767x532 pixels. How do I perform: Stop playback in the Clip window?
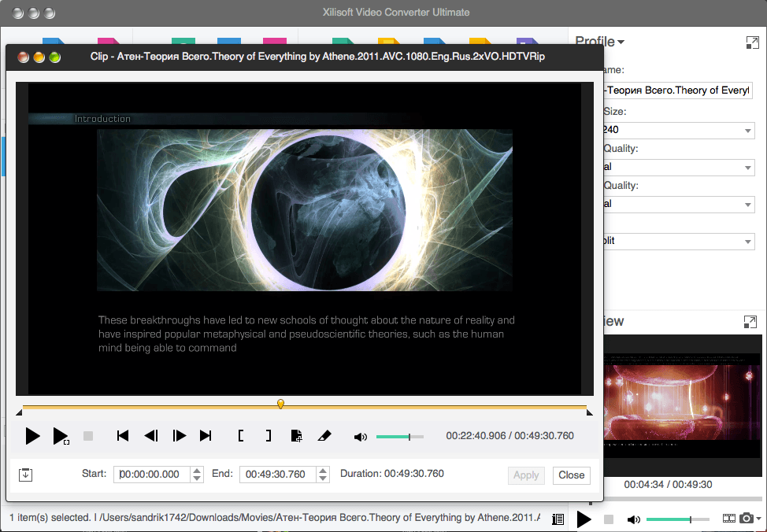(x=88, y=436)
